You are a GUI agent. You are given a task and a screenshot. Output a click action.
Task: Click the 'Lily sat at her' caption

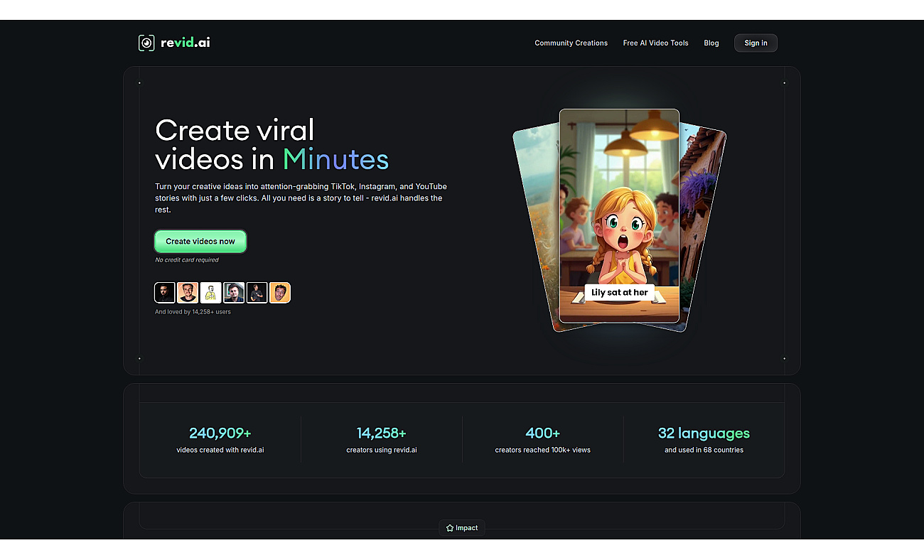click(x=620, y=292)
